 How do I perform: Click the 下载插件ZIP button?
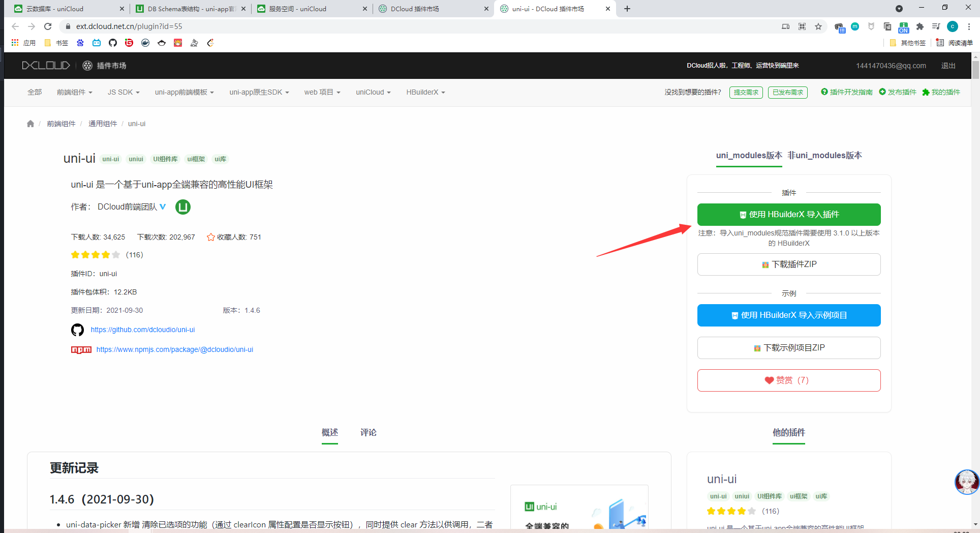click(x=788, y=264)
